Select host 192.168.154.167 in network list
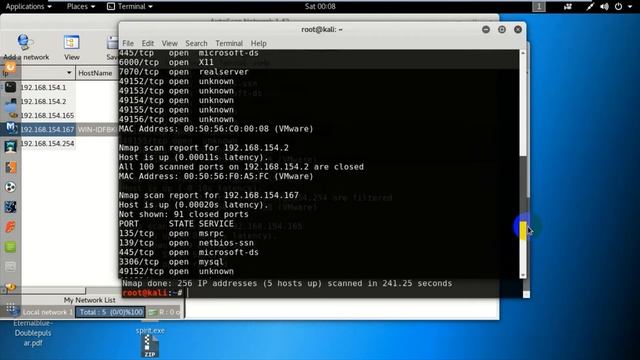Image resolution: width=640 pixels, height=360 pixels. click(x=47, y=129)
